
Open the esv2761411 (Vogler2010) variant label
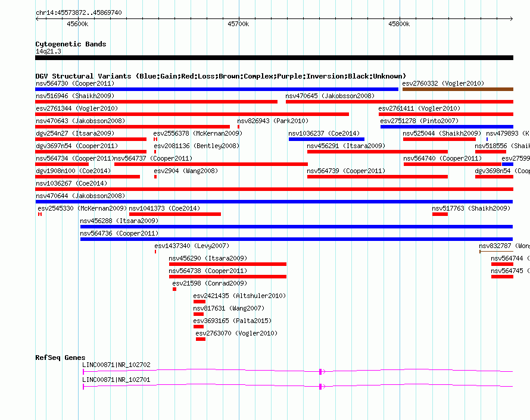tap(419, 108)
